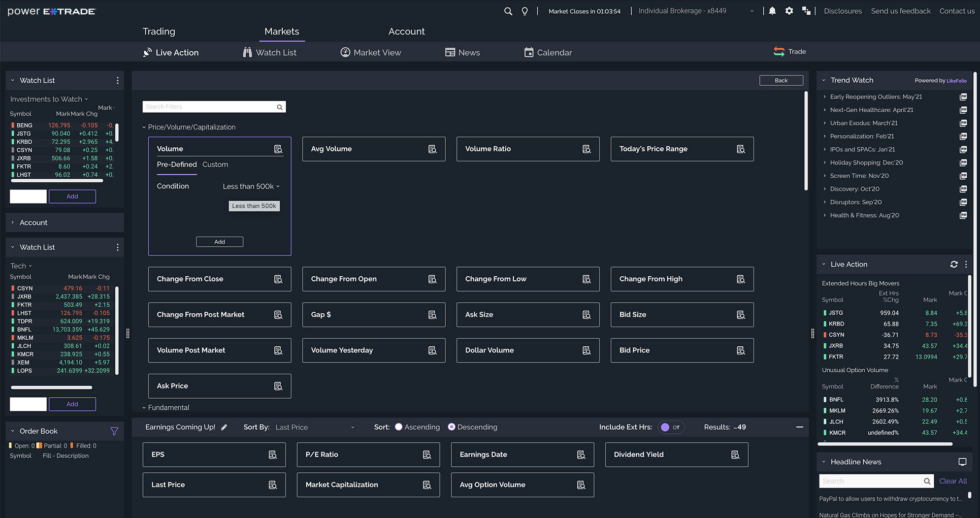Select Descending sort order
980x518 pixels.
pos(451,427)
